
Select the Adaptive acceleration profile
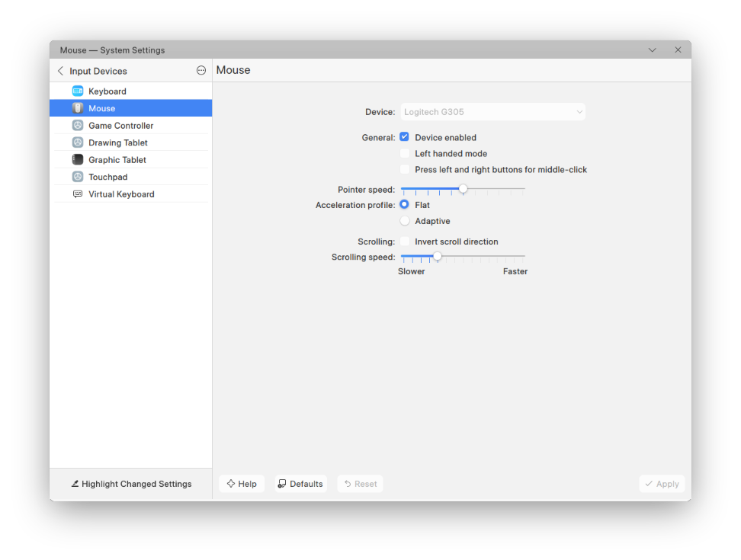(405, 220)
